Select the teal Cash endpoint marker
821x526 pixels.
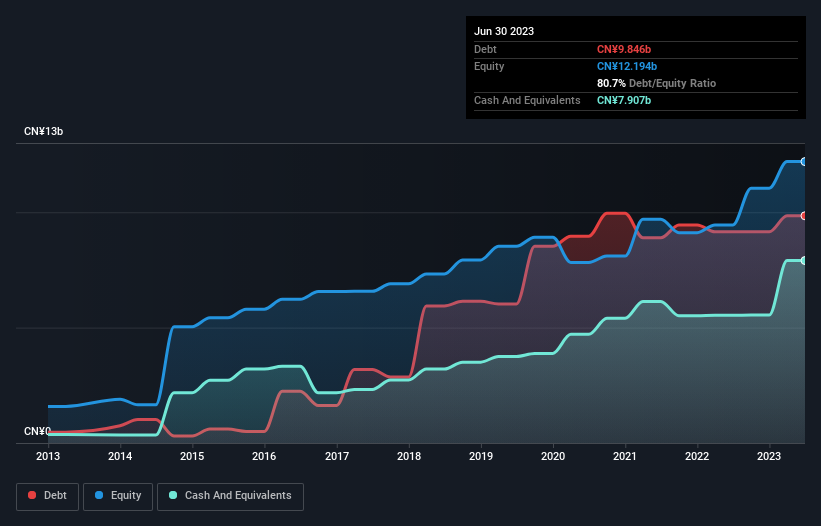pyautogui.click(x=804, y=261)
